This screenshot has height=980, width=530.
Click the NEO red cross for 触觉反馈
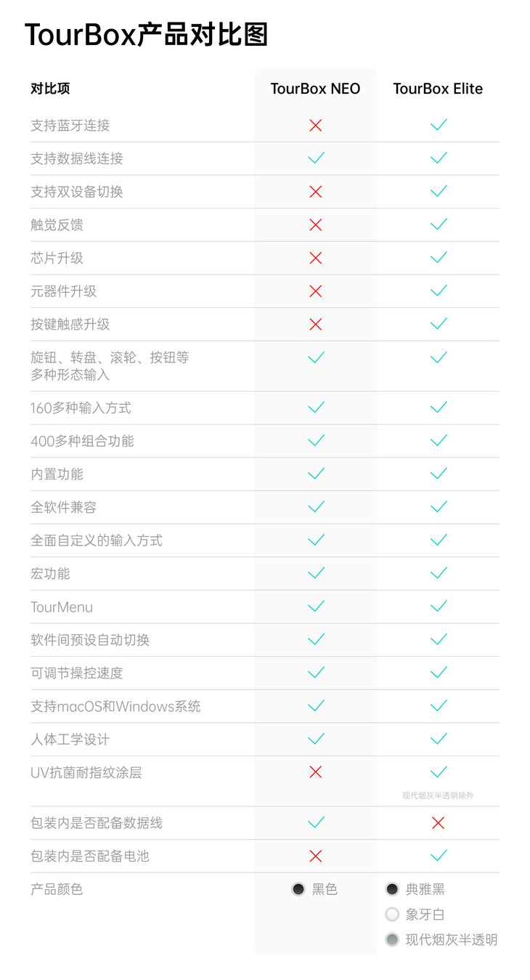coord(315,225)
